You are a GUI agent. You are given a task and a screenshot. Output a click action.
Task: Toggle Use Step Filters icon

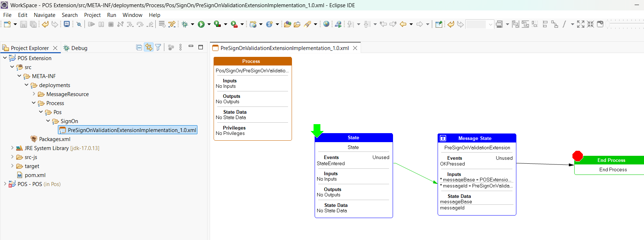[172, 24]
